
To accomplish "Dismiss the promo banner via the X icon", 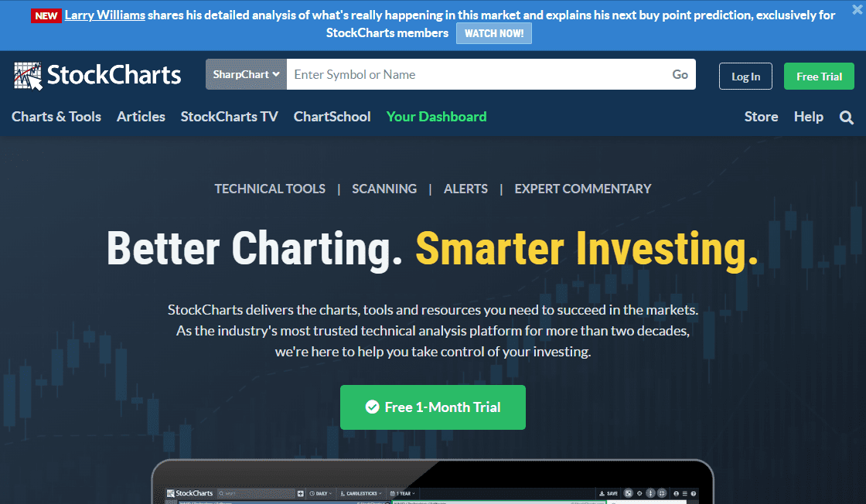I will [x=858, y=8].
